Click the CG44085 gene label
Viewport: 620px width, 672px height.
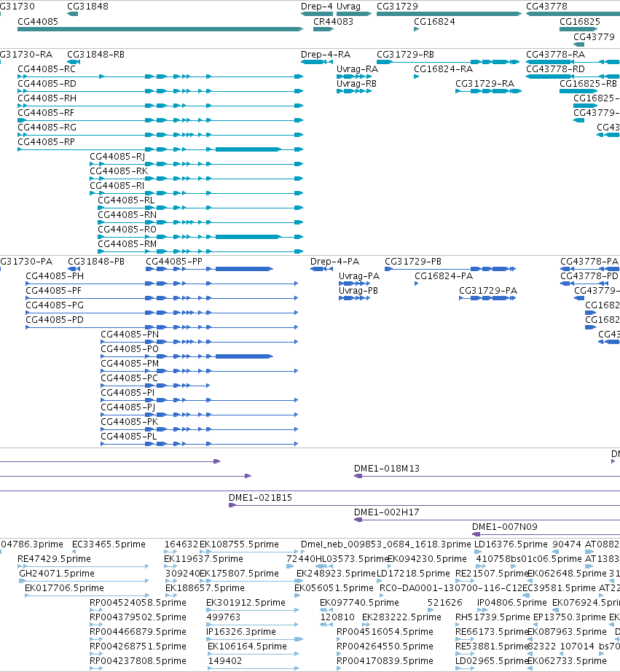38,21
